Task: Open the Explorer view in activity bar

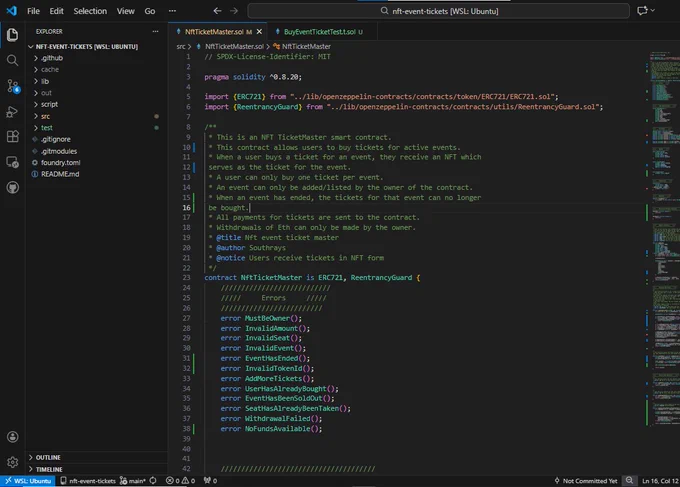Action: coord(13,35)
